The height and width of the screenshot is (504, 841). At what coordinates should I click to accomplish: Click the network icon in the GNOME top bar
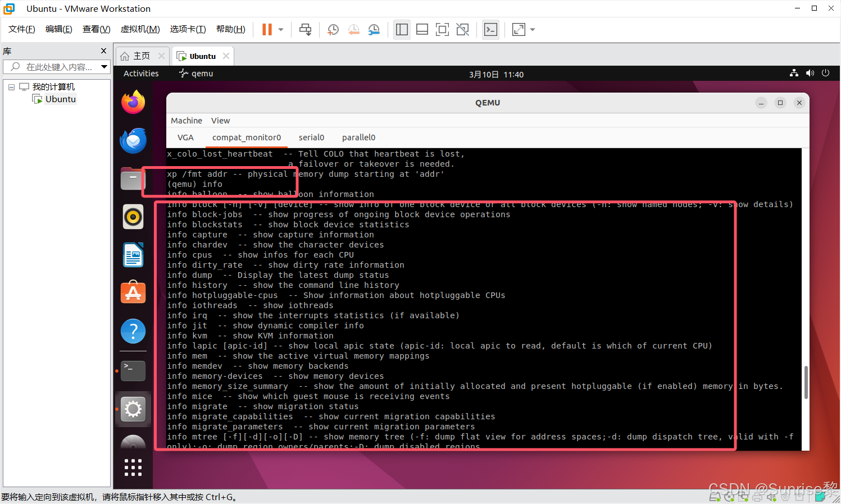click(794, 73)
